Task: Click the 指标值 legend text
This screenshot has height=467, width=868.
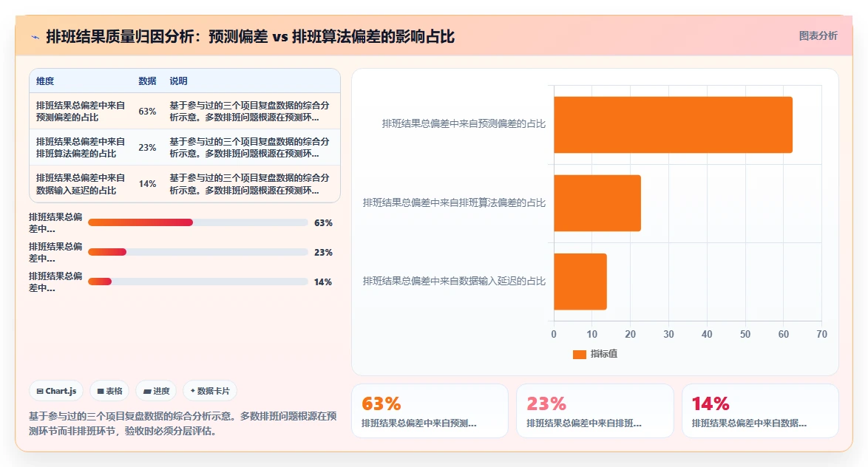Action: (603, 354)
